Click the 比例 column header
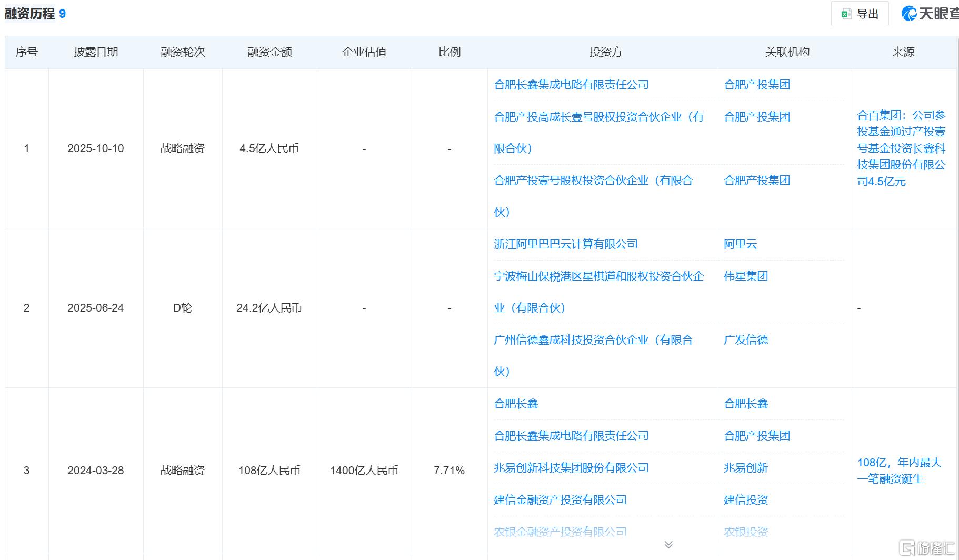This screenshot has width=959, height=560. click(449, 52)
